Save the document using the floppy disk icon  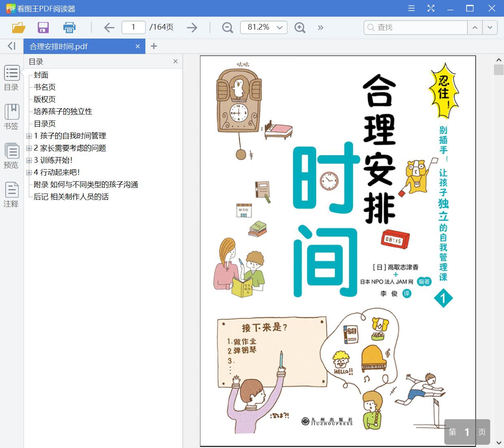pos(43,28)
